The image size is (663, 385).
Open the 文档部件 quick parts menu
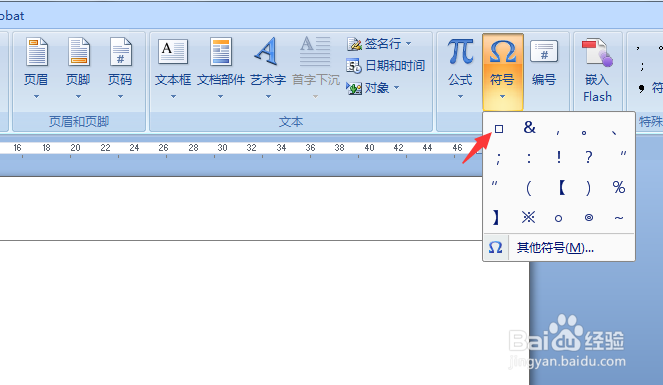(221, 68)
